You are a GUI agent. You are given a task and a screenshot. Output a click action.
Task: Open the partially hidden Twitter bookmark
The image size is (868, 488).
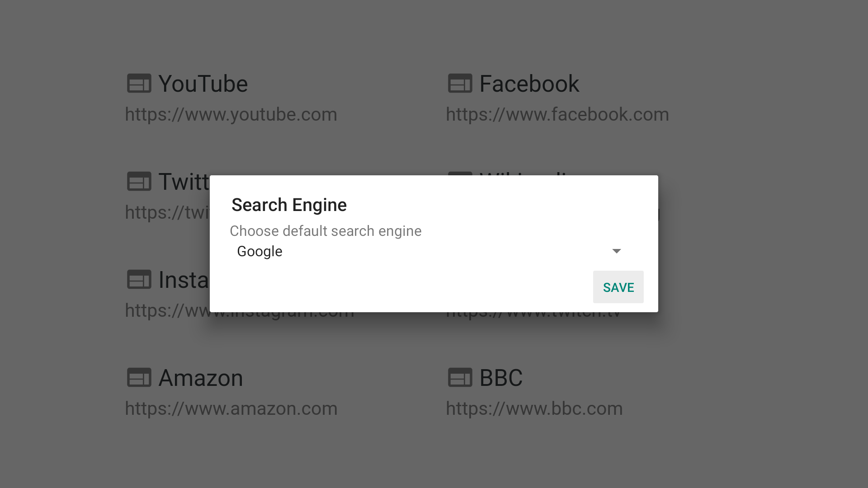(x=184, y=182)
